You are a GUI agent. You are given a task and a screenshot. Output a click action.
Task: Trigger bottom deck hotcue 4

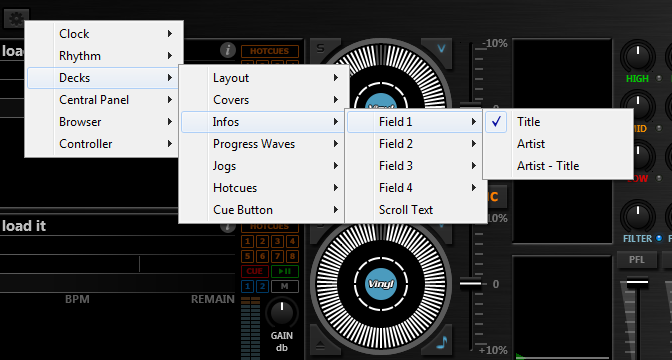pos(292,241)
